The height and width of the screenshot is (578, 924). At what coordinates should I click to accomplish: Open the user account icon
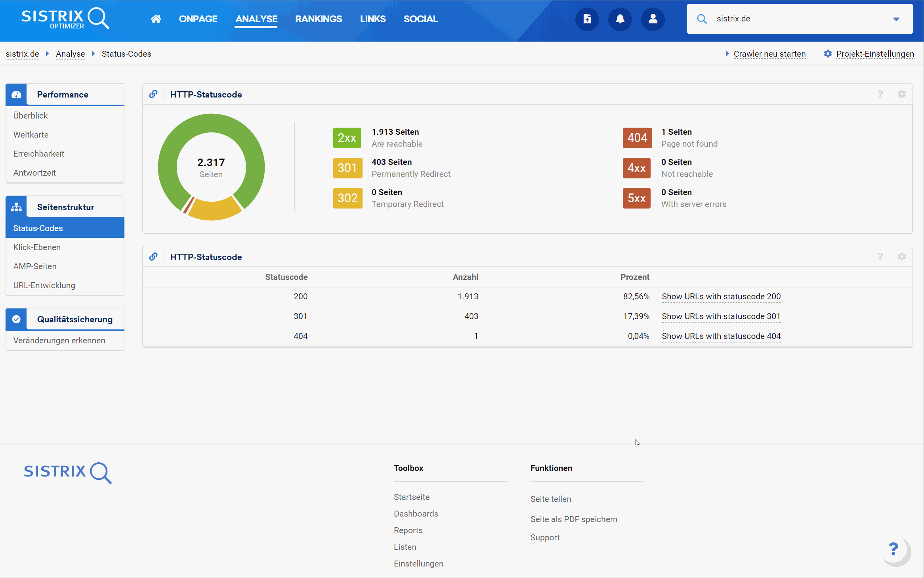click(x=653, y=19)
